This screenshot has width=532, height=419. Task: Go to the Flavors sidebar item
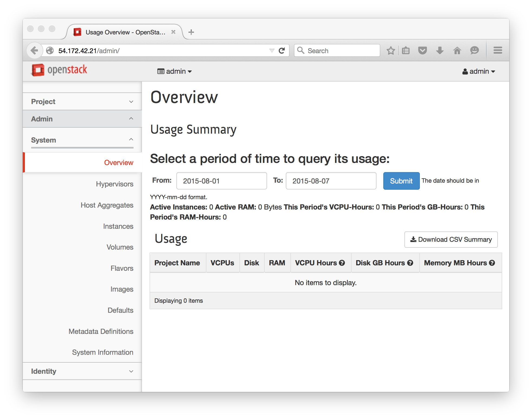click(122, 268)
